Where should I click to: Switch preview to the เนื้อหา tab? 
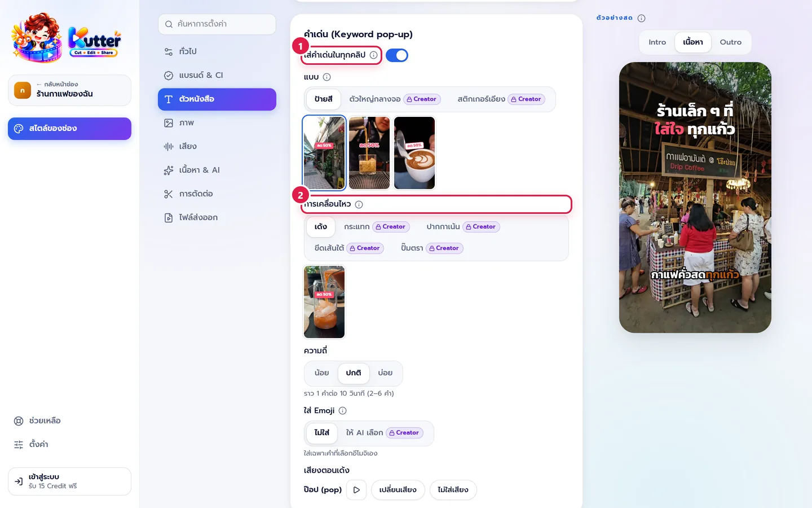[693, 42]
